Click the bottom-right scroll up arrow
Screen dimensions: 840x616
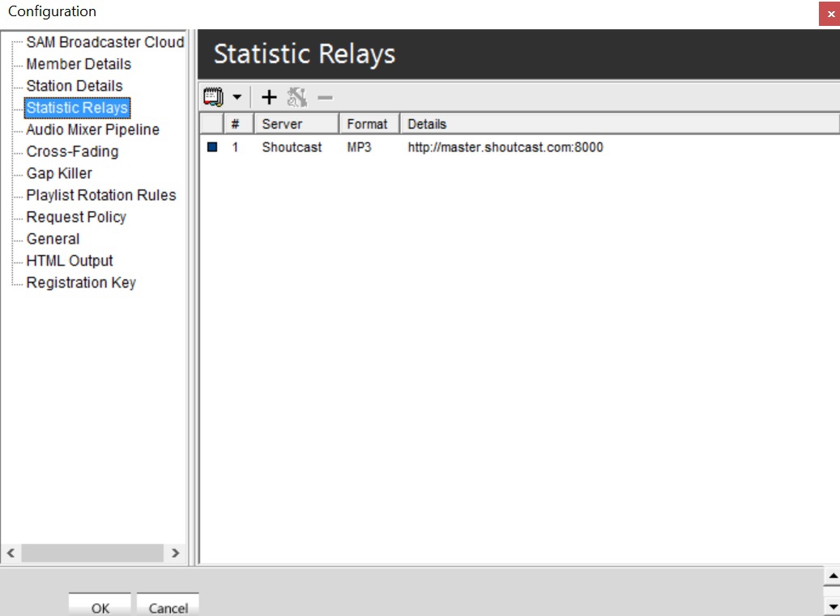[833, 576]
